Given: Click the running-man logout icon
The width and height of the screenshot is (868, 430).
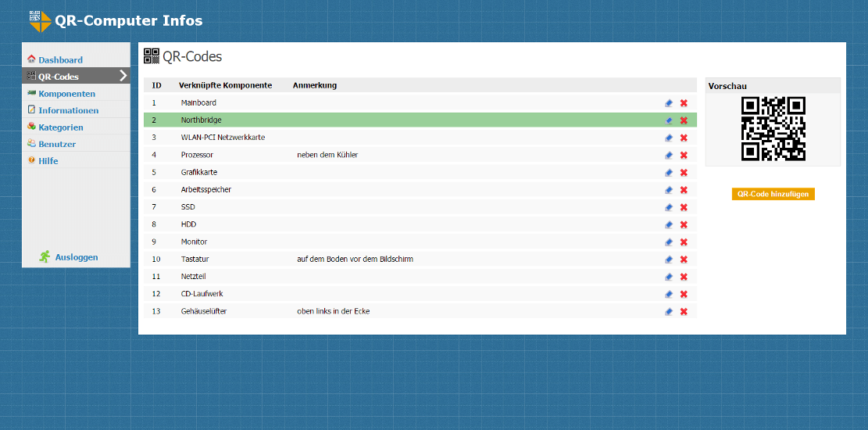Looking at the screenshot, I should tap(45, 256).
